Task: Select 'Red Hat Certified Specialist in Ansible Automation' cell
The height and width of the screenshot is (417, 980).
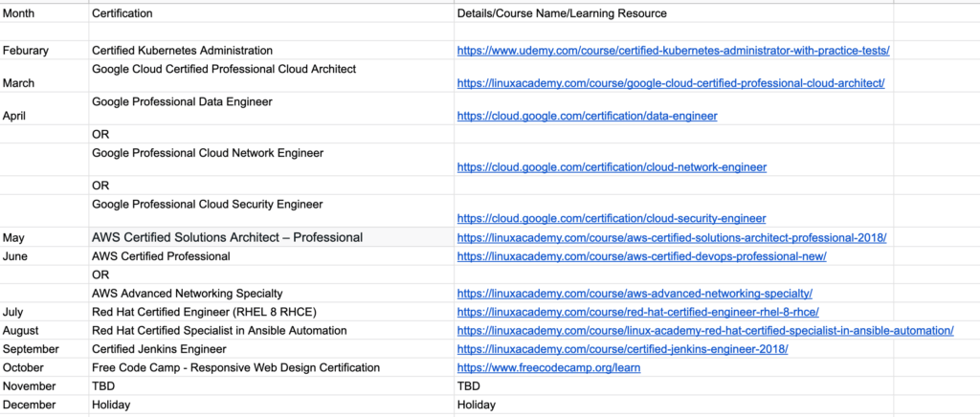Action: (x=271, y=330)
